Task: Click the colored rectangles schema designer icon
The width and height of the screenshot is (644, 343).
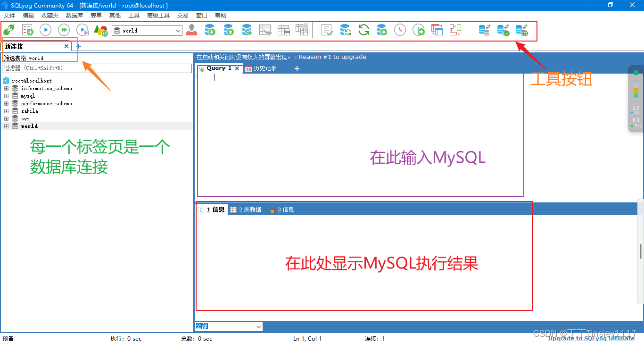Action: [455, 30]
